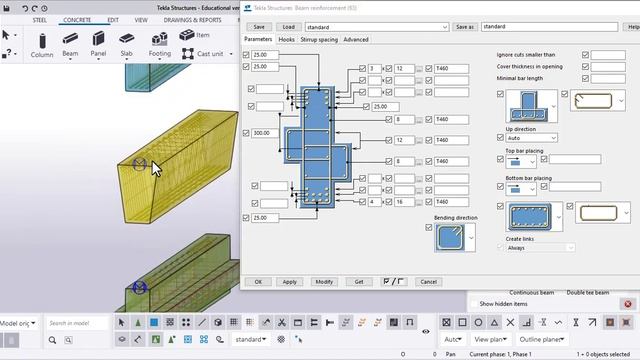Close the red X component catalog button
Viewport: 640px width, 360px height.
(x=628, y=304)
